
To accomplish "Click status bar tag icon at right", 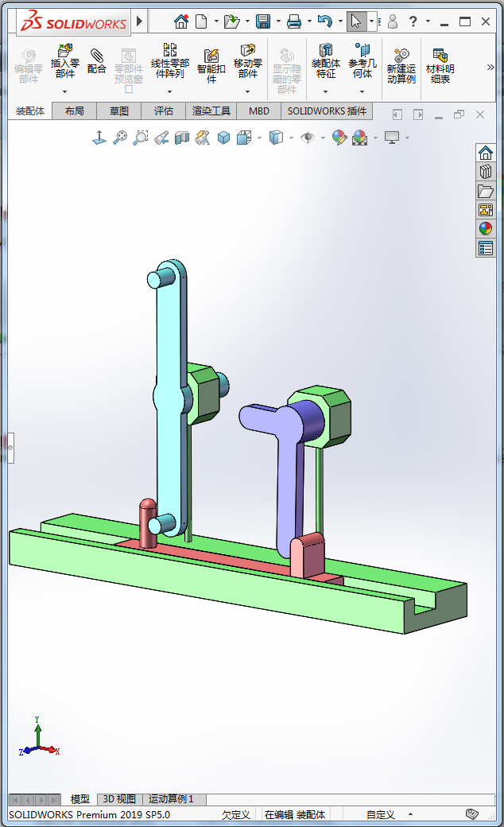I will pyautogui.click(x=472, y=814).
